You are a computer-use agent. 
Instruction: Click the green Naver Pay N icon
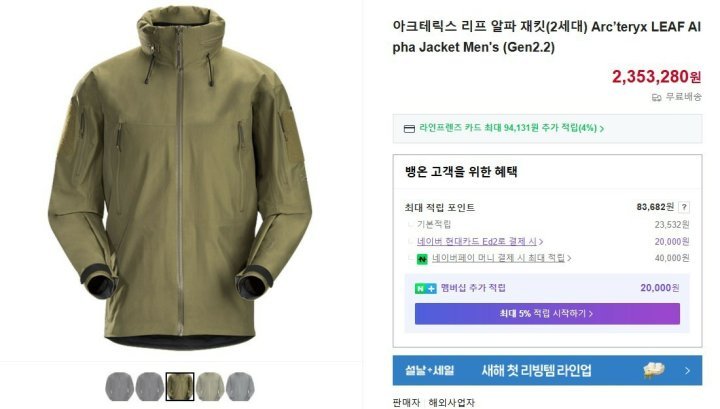point(422,259)
